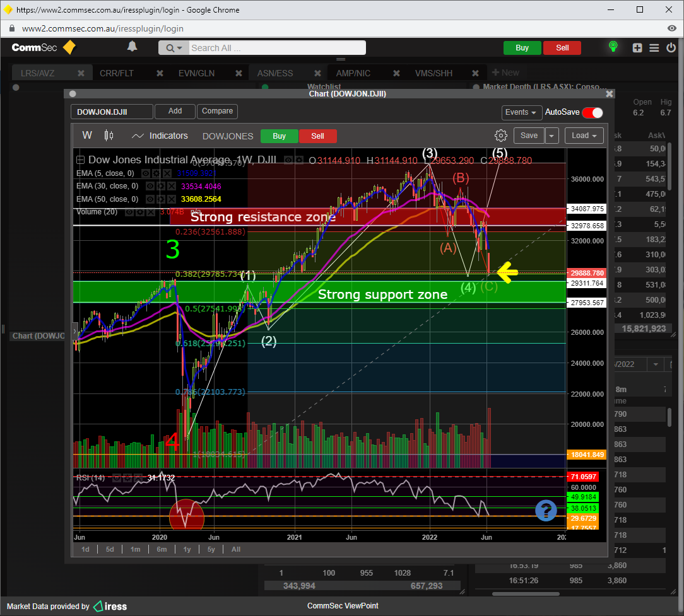This screenshot has width=684, height=616.
Task: Collapse the Dow Jones indicator legend
Action: click(x=80, y=160)
